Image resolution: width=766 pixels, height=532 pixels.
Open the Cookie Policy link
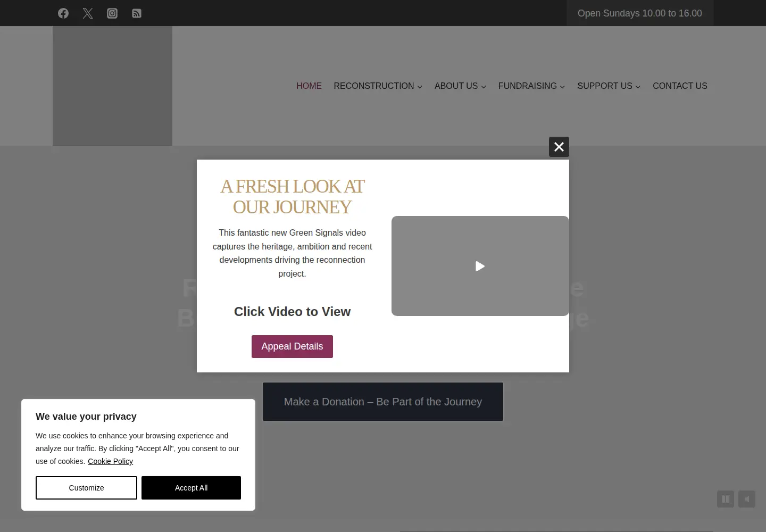(110, 461)
